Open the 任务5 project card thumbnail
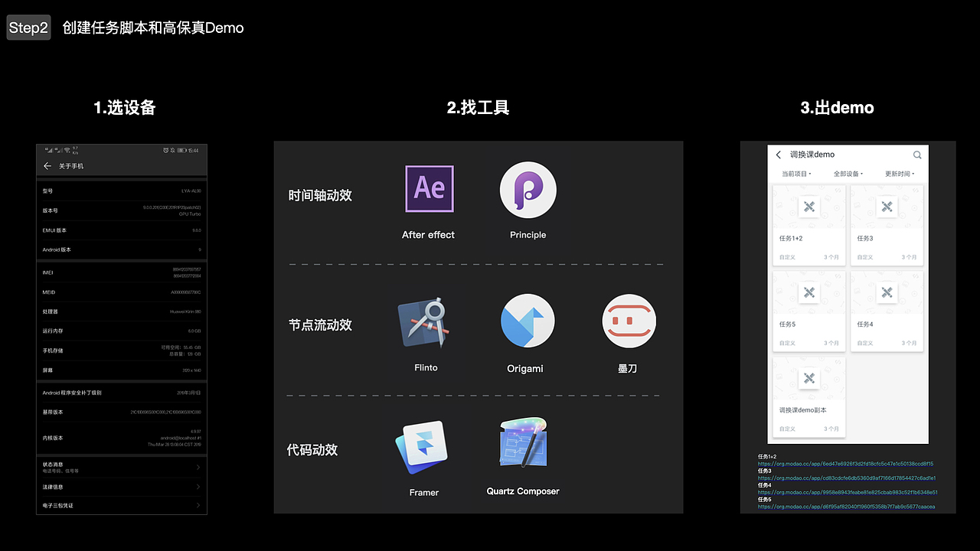Viewport: 980px width, 551px height. pos(809,292)
